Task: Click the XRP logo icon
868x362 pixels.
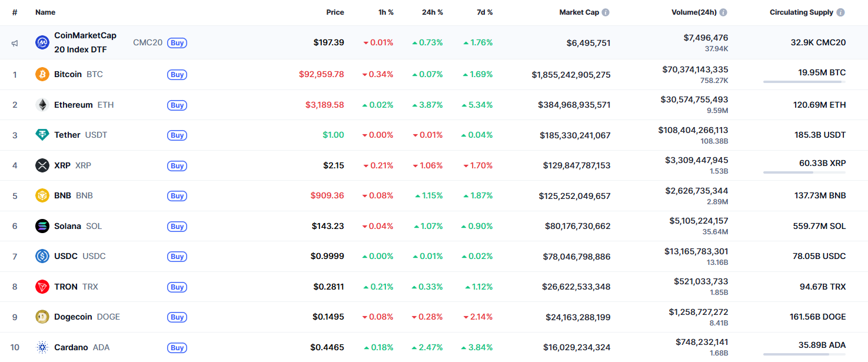Action: 42,165
